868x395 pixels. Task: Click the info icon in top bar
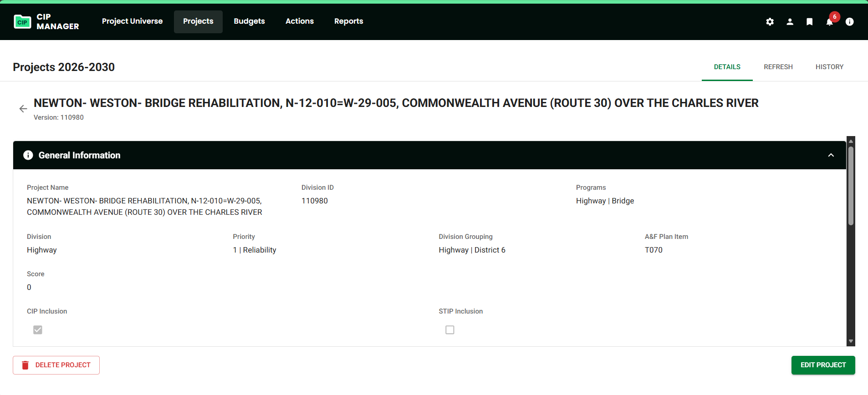pyautogui.click(x=849, y=22)
